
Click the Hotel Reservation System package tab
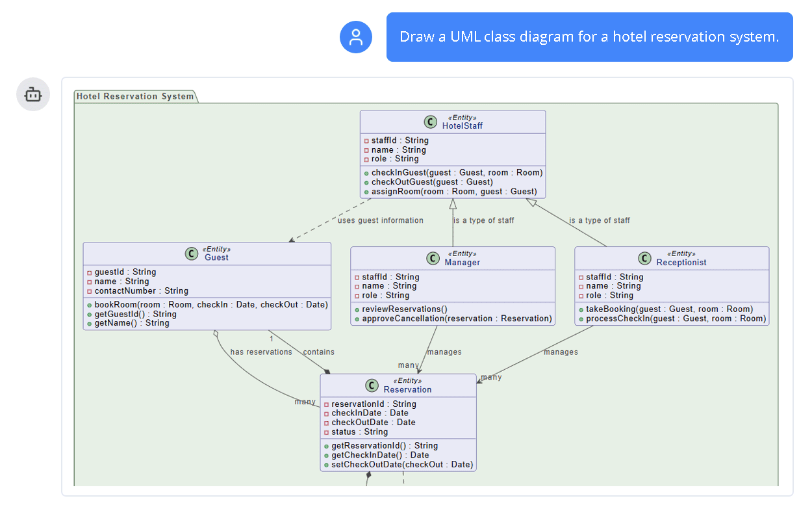(x=135, y=96)
